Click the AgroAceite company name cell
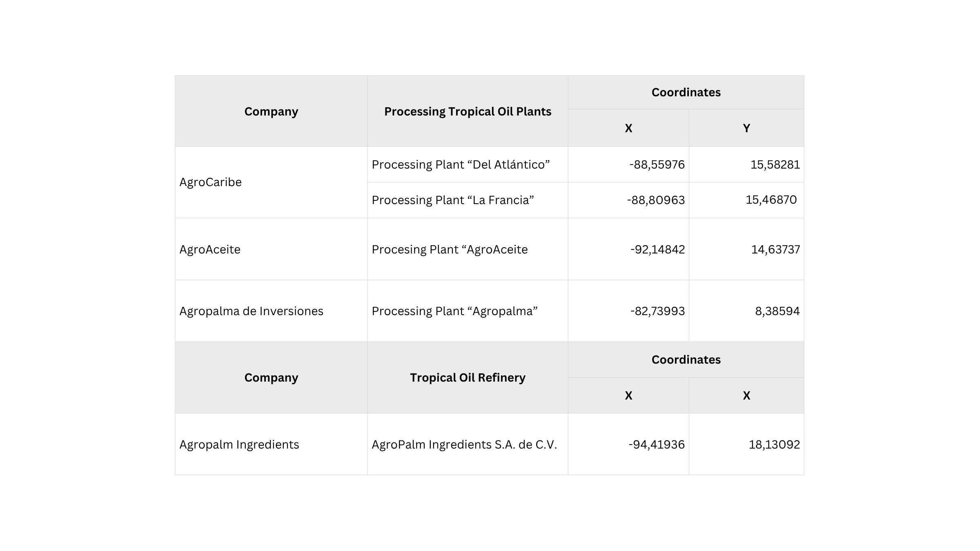Image resolution: width=980 pixels, height=551 pixels. (x=210, y=249)
